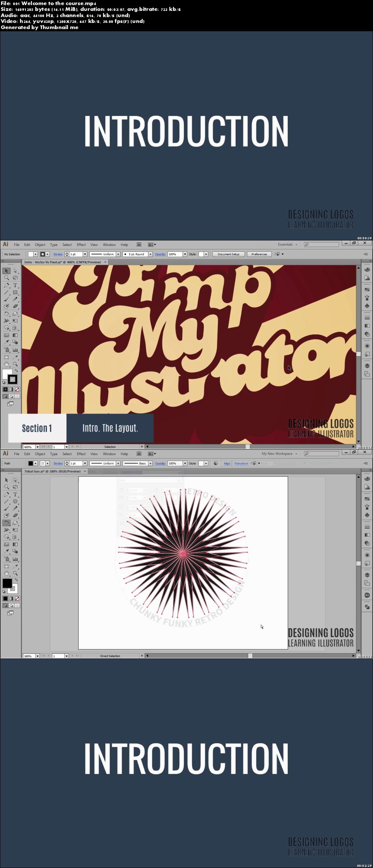Open Basic brush definition dropdown in Tribal Sun window
This screenshot has height=868, width=373.
pyautogui.click(x=150, y=463)
